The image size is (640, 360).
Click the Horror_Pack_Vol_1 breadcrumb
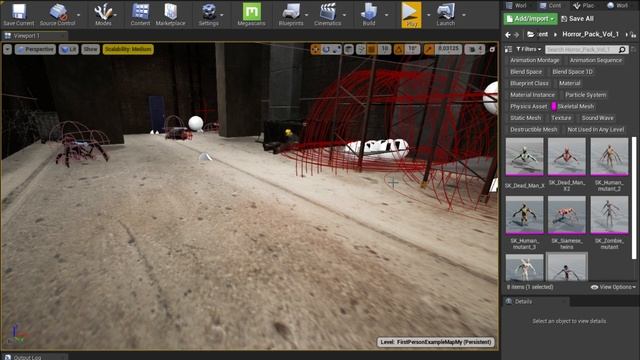pyautogui.click(x=590, y=34)
